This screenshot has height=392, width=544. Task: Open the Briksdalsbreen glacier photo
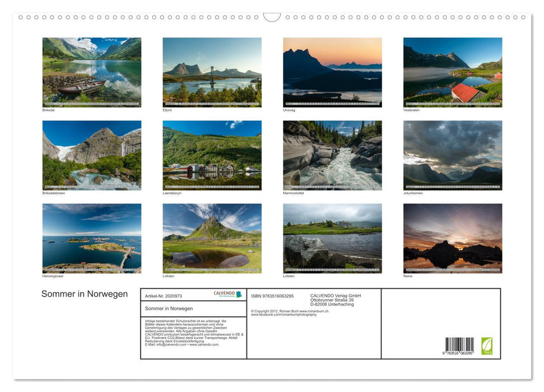coord(91,154)
